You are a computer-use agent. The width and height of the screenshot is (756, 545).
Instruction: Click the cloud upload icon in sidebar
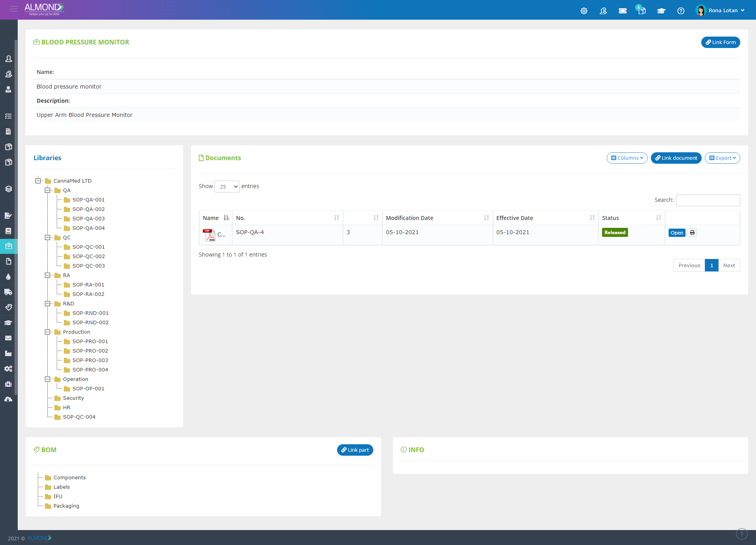[x=8, y=399]
